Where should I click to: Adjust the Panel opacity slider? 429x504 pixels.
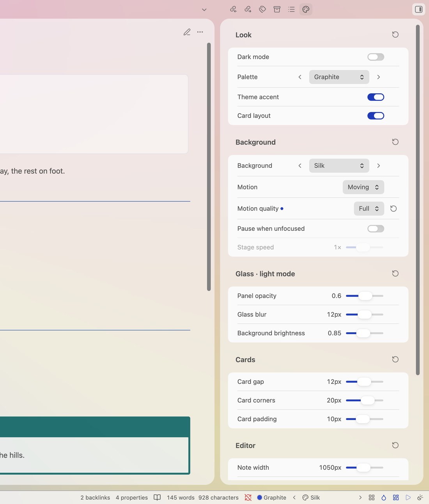tap(365, 296)
